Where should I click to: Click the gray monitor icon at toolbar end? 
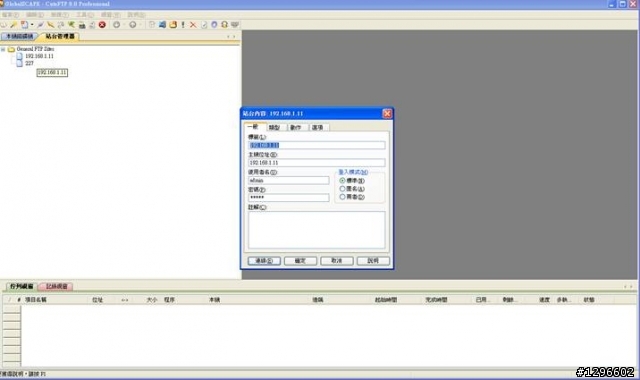(235, 25)
